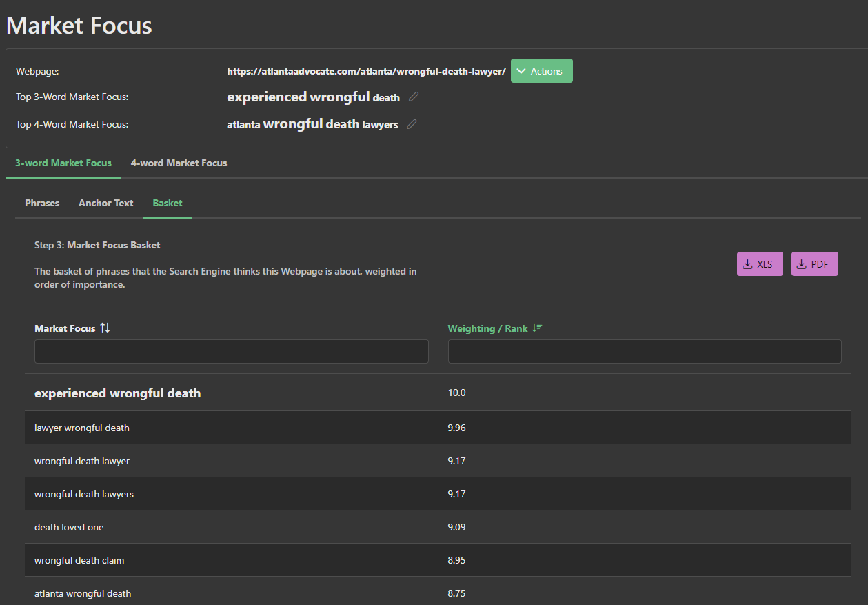This screenshot has height=605, width=868.
Task: Open the green Actions dropdown
Action: point(541,71)
